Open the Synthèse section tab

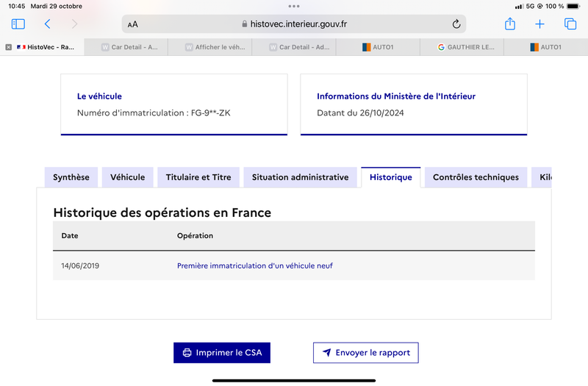click(71, 177)
